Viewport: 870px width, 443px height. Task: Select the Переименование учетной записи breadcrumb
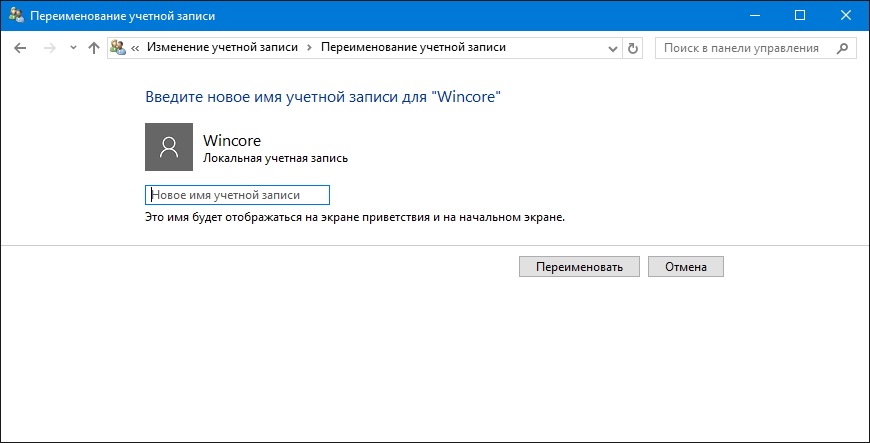[413, 48]
